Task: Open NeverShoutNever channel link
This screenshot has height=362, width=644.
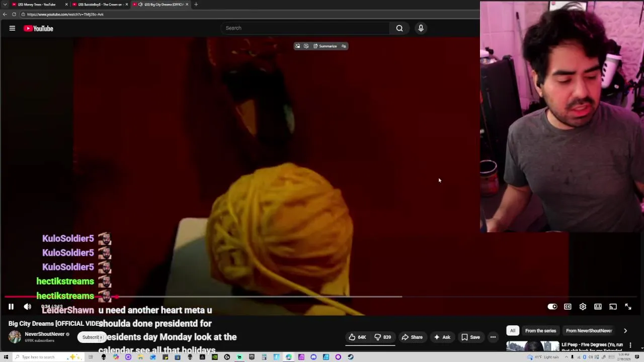Action: (45, 334)
